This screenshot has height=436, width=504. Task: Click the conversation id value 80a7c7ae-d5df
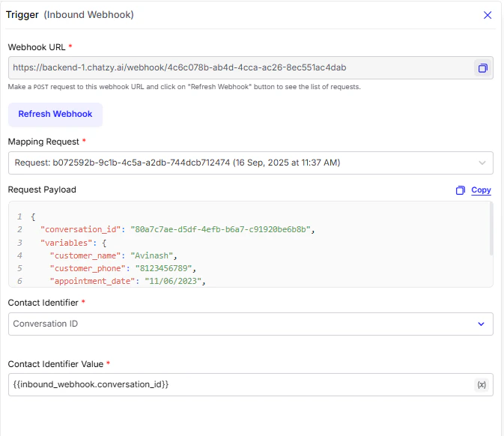pyautogui.click(x=220, y=229)
